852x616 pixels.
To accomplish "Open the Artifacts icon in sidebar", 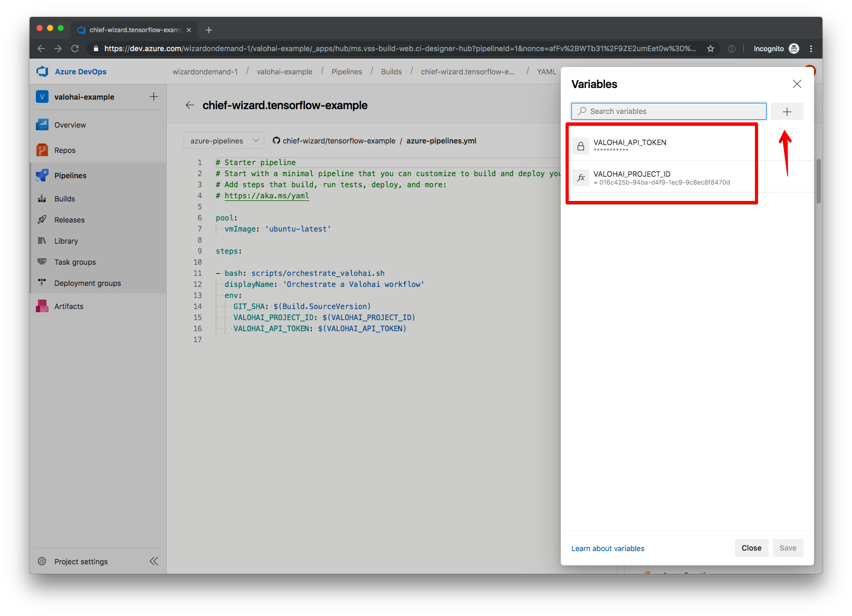I will pyautogui.click(x=42, y=306).
